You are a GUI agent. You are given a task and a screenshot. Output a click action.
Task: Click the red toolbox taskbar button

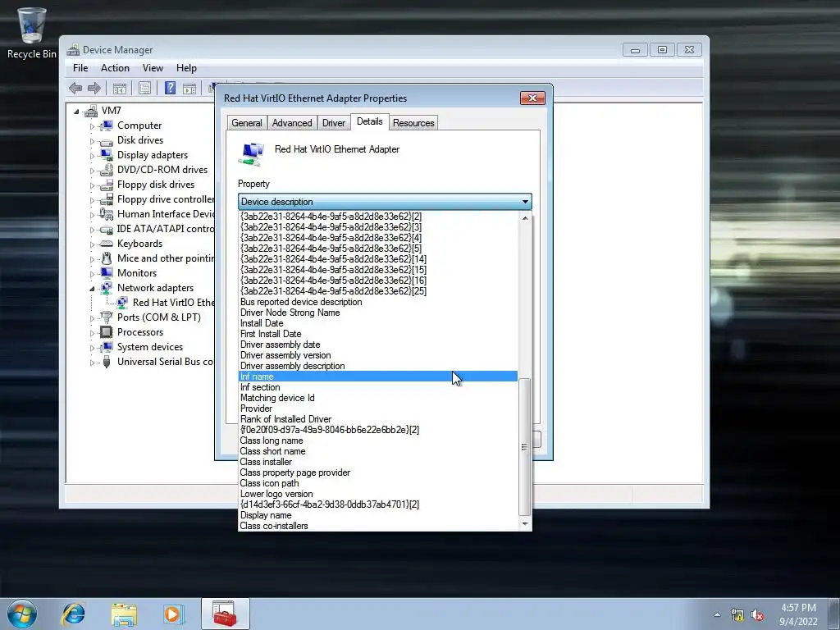[225, 614]
